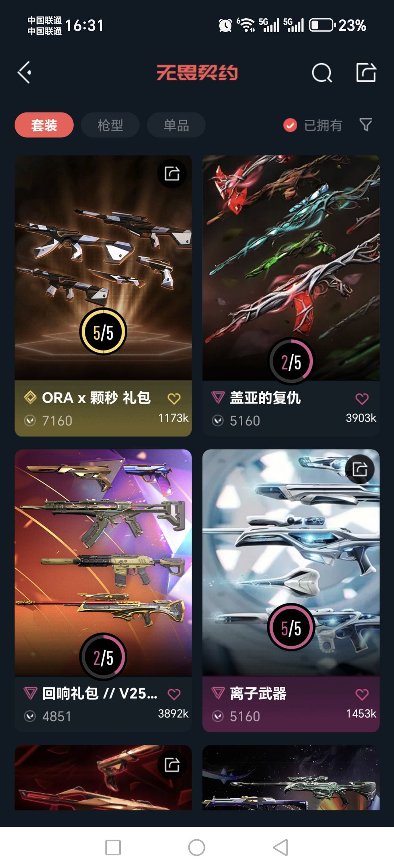Switch to the 枪型 tab
This screenshot has width=394, height=868.
(110, 125)
